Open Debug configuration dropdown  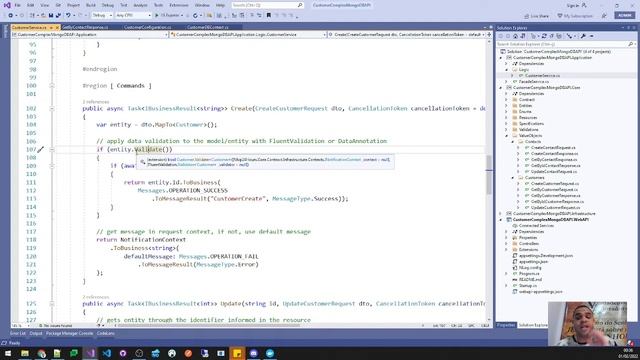(x=102, y=16)
